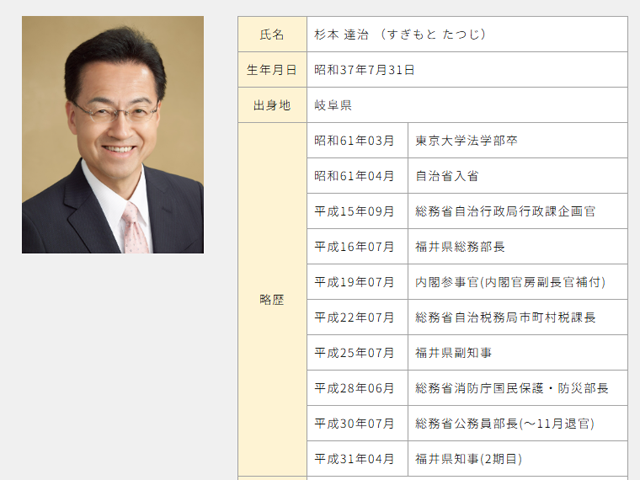The image size is (640, 480).
Task: Click the 福井県知事(2期目) entry
Action: 469,460
